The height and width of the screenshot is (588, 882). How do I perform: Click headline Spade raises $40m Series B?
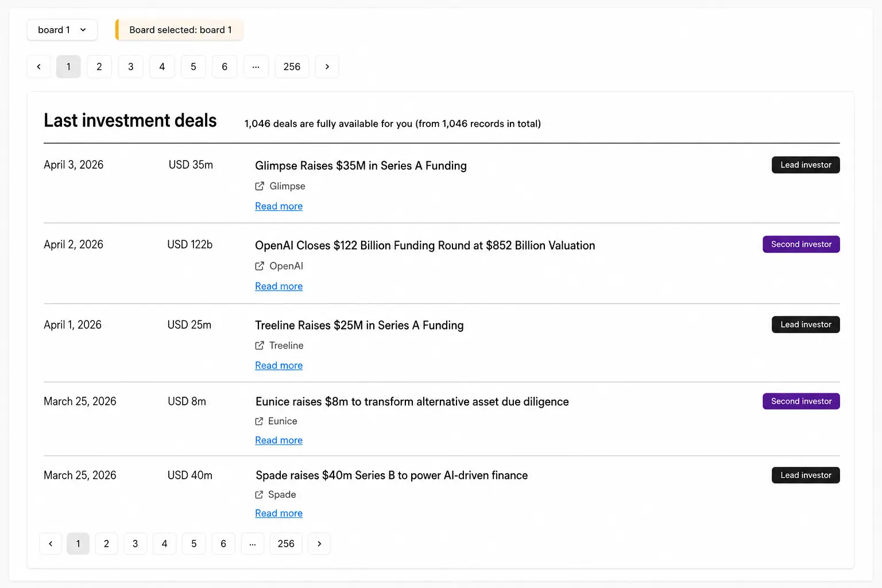click(391, 475)
